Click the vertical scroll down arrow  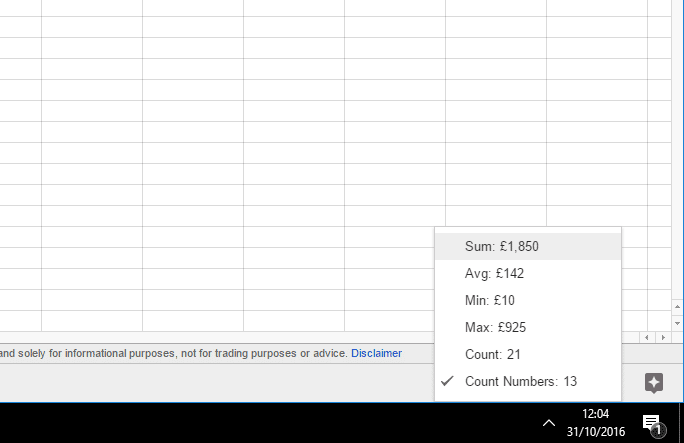[x=677, y=323]
